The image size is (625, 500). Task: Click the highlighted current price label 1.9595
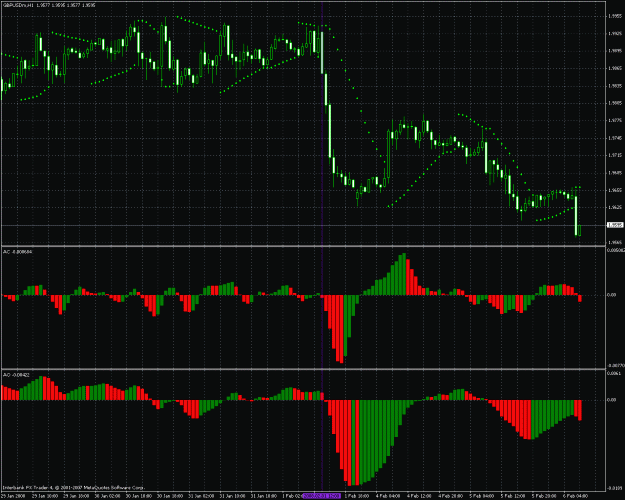point(615,225)
